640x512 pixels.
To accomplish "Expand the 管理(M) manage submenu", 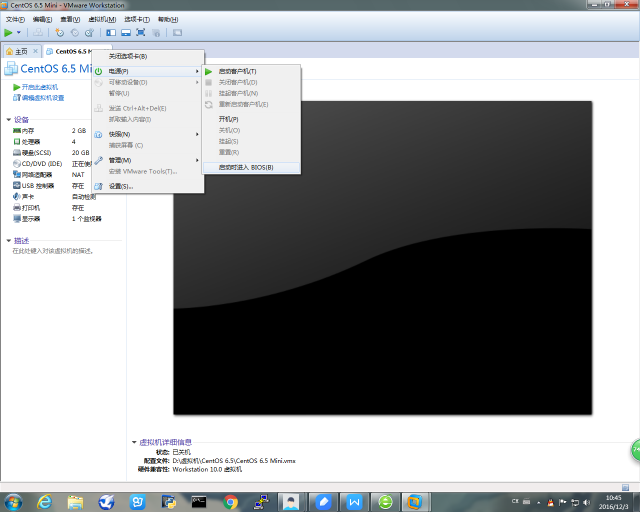I will [148, 160].
